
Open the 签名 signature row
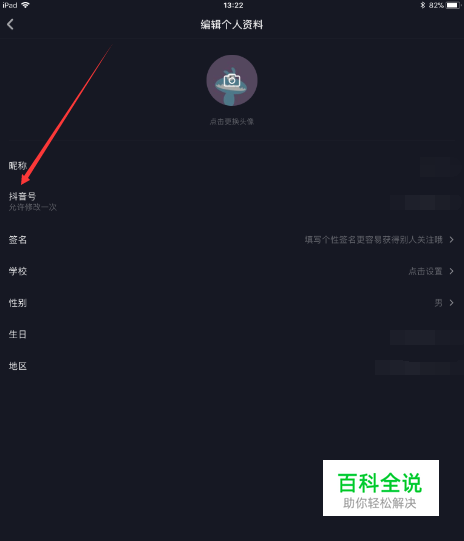click(x=232, y=240)
